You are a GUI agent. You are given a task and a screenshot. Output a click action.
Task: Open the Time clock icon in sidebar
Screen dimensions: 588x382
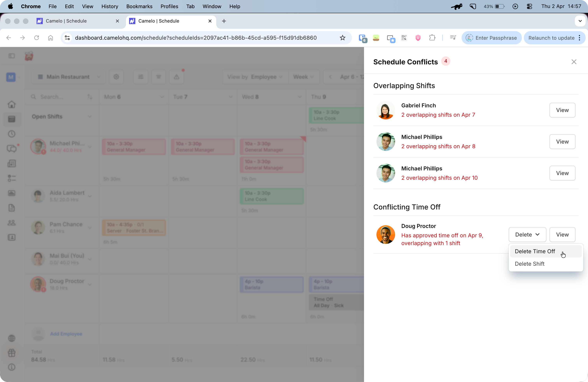[12, 134]
